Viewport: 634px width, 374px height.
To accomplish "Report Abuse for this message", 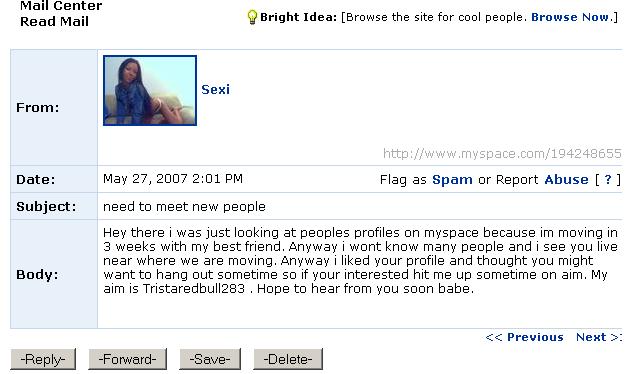I will pos(566,180).
